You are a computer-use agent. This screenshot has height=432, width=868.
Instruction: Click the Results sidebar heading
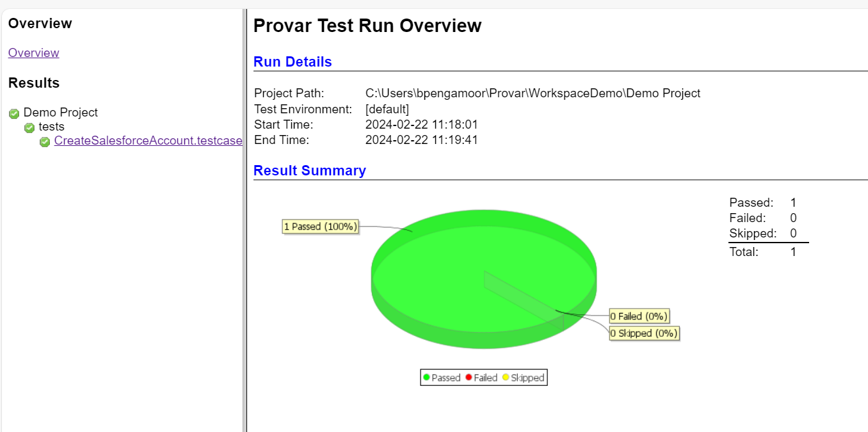(x=34, y=83)
